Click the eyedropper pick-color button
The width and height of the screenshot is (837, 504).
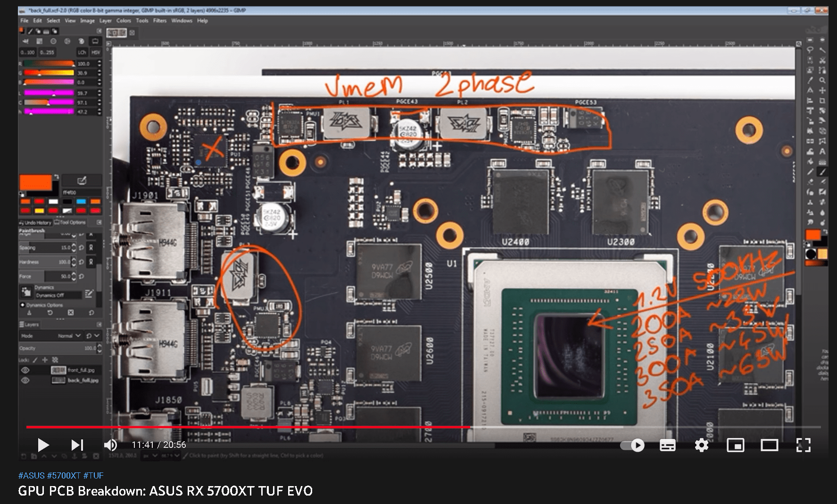coord(82,181)
